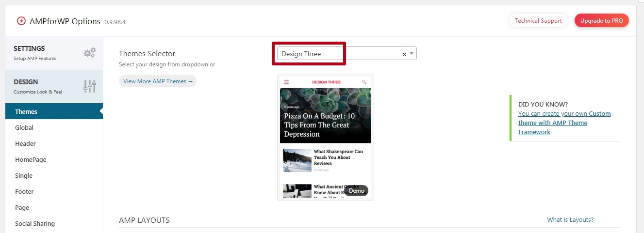
Task: Open the DESIGN section
Action: click(54, 86)
